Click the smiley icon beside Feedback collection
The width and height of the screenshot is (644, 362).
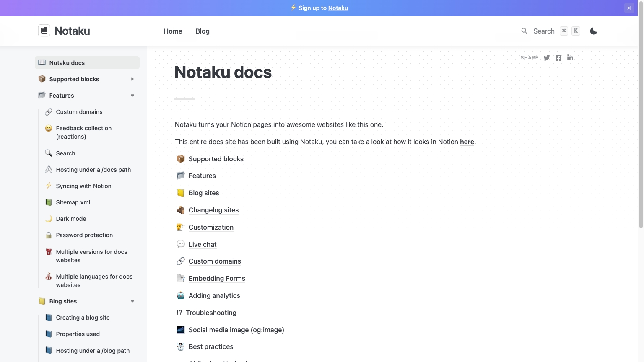(49, 128)
